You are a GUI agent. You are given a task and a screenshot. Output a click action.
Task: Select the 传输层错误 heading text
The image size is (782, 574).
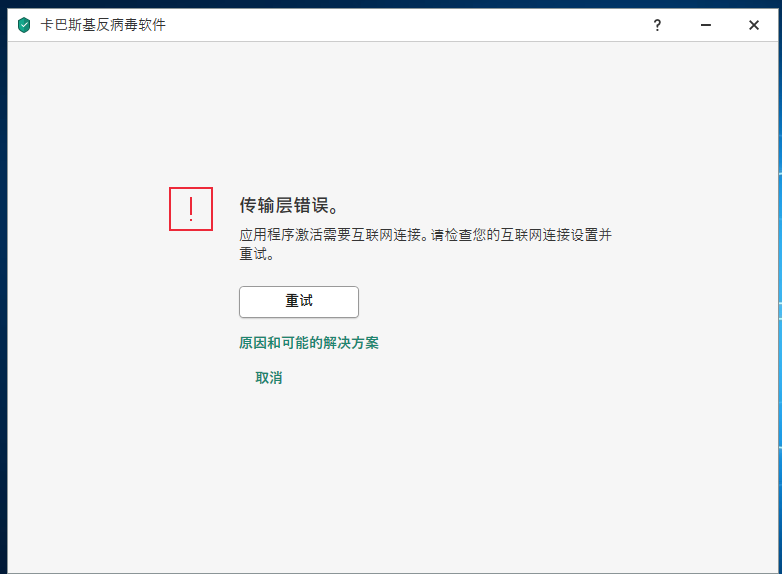click(x=289, y=205)
